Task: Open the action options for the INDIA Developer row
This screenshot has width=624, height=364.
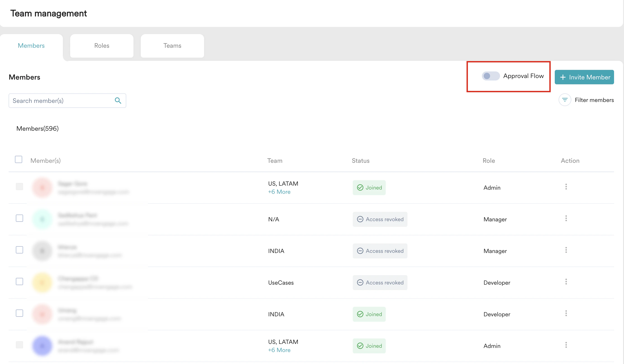Action: click(x=566, y=313)
